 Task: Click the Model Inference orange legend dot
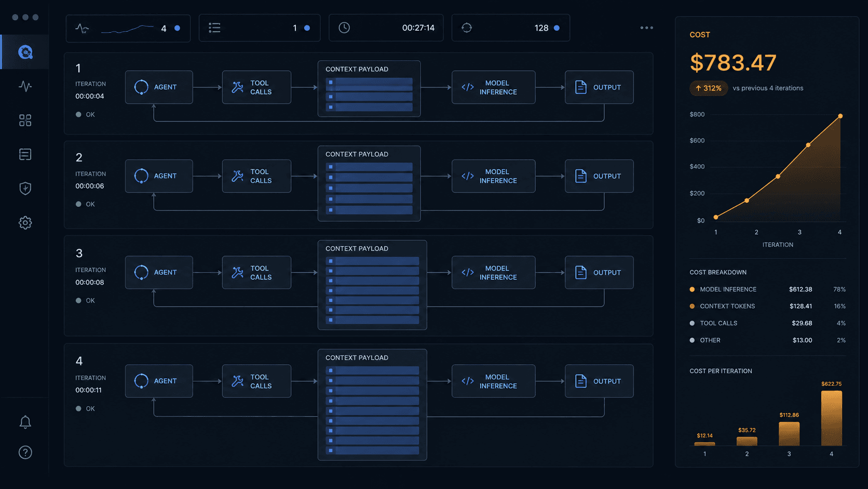pos(692,289)
